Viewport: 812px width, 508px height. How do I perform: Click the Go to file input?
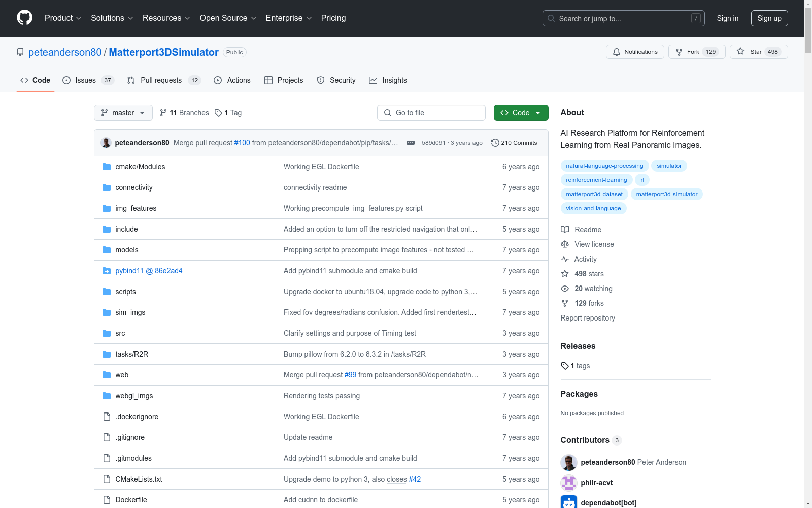pos(431,113)
